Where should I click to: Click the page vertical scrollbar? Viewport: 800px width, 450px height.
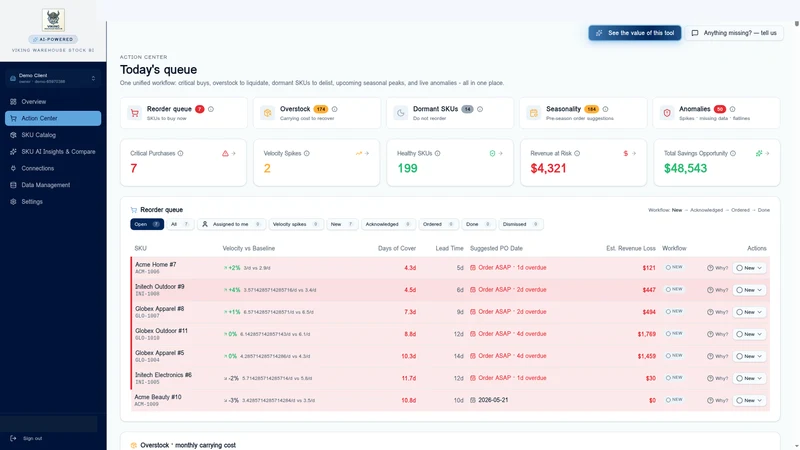(x=796, y=235)
